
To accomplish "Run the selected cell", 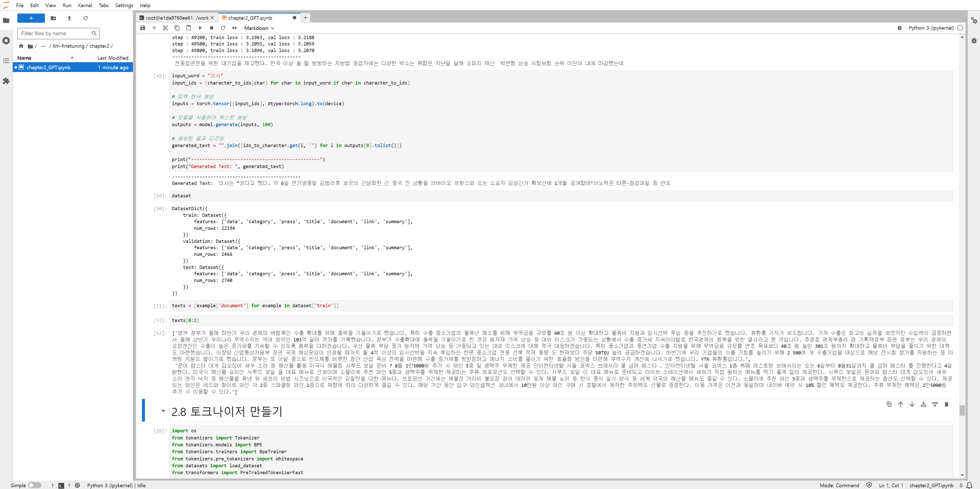I will (x=200, y=28).
